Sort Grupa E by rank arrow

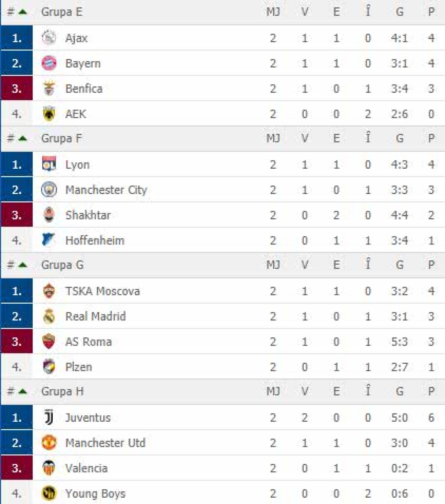point(22,12)
